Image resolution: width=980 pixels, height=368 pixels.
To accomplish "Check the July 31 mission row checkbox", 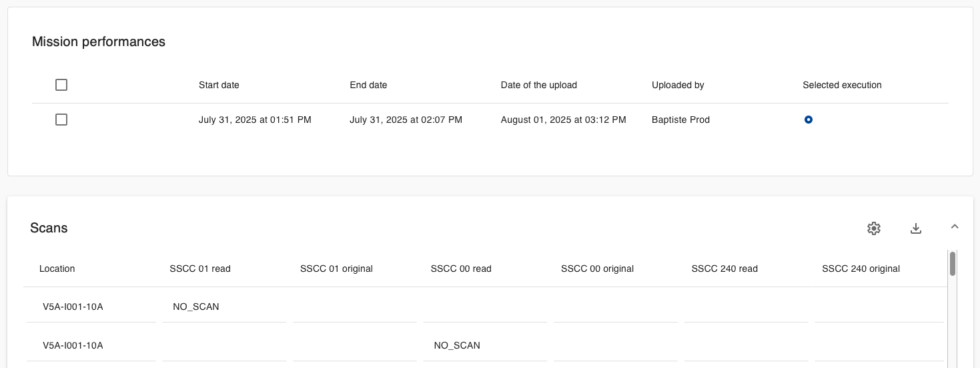I will pyautogui.click(x=61, y=120).
